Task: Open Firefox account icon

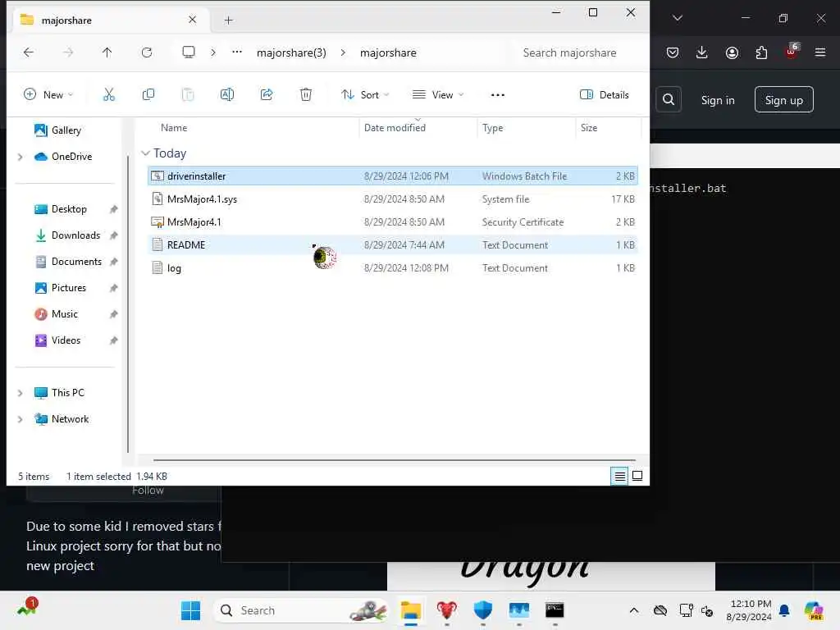Action: point(732,52)
